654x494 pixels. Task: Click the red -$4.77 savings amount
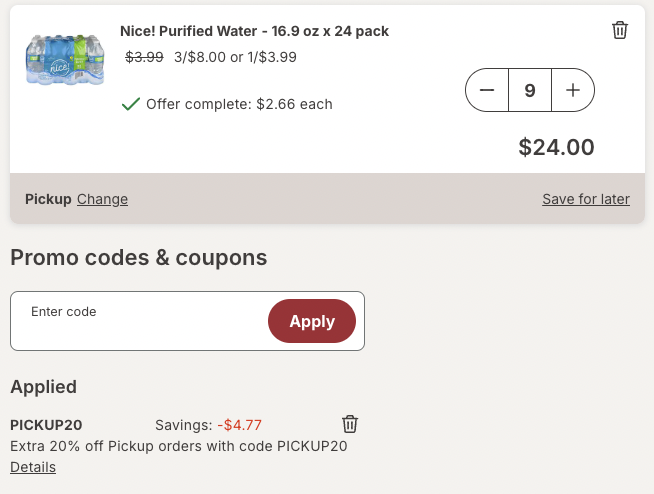pos(242,425)
